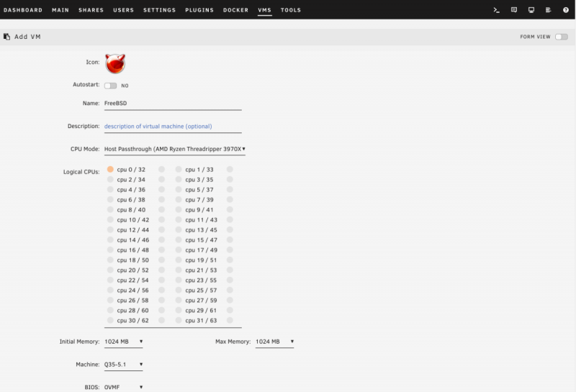The image size is (576, 392).
Task: Go to the Plugins tab
Action: [x=199, y=10]
